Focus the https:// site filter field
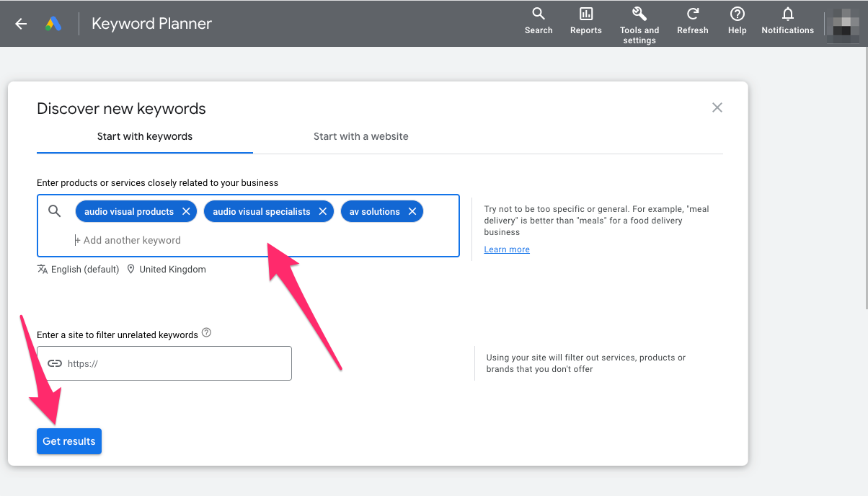868x496 pixels. click(x=164, y=363)
